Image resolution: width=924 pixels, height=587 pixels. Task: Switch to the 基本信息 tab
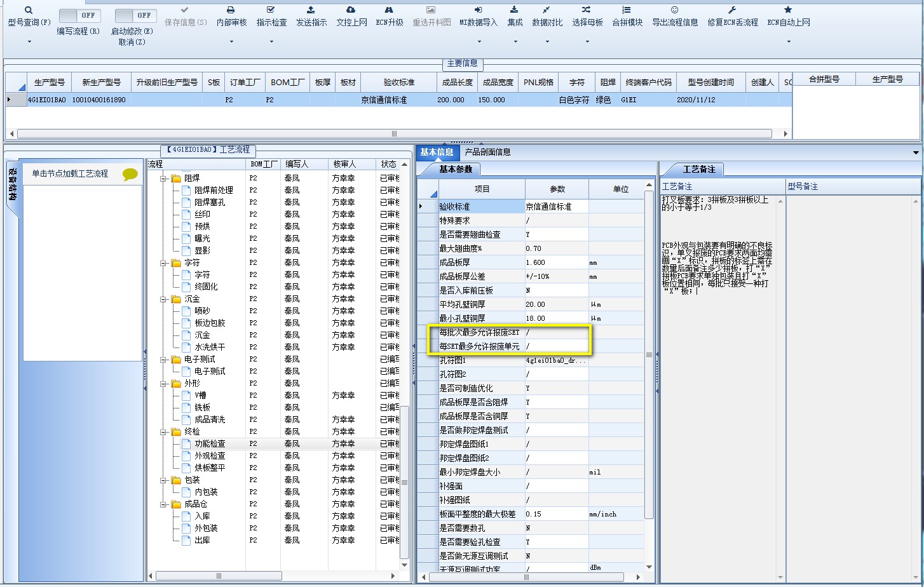437,152
